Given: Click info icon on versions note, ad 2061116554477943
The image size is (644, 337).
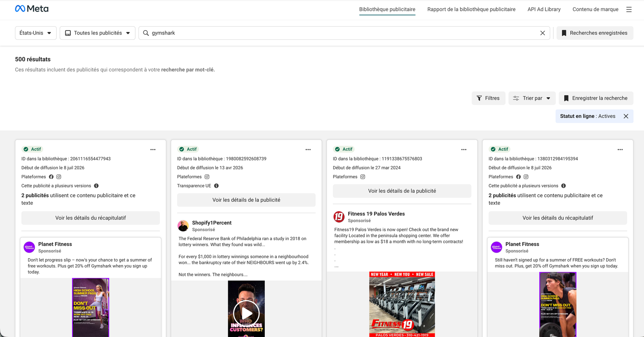Looking at the screenshot, I should tap(96, 186).
